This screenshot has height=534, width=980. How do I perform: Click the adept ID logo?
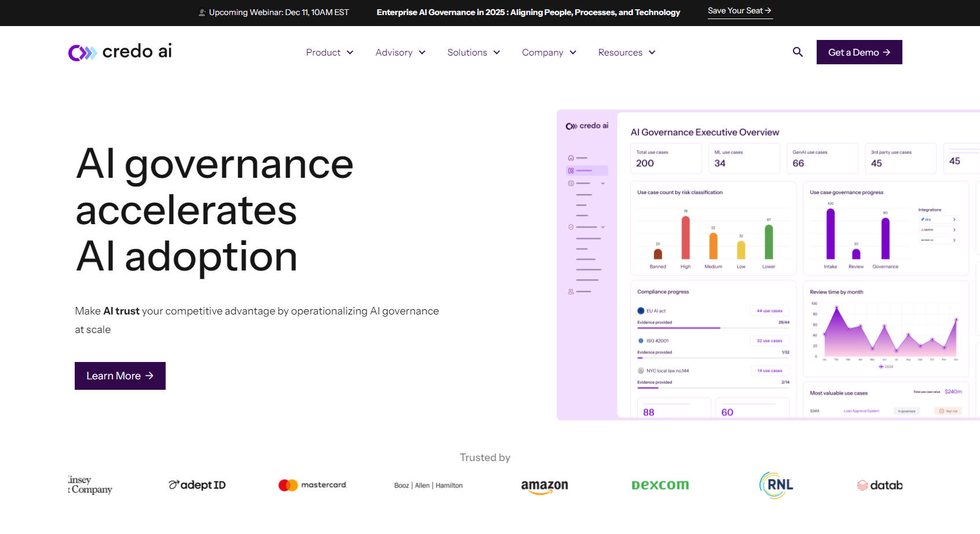pyautogui.click(x=197, y=485)
